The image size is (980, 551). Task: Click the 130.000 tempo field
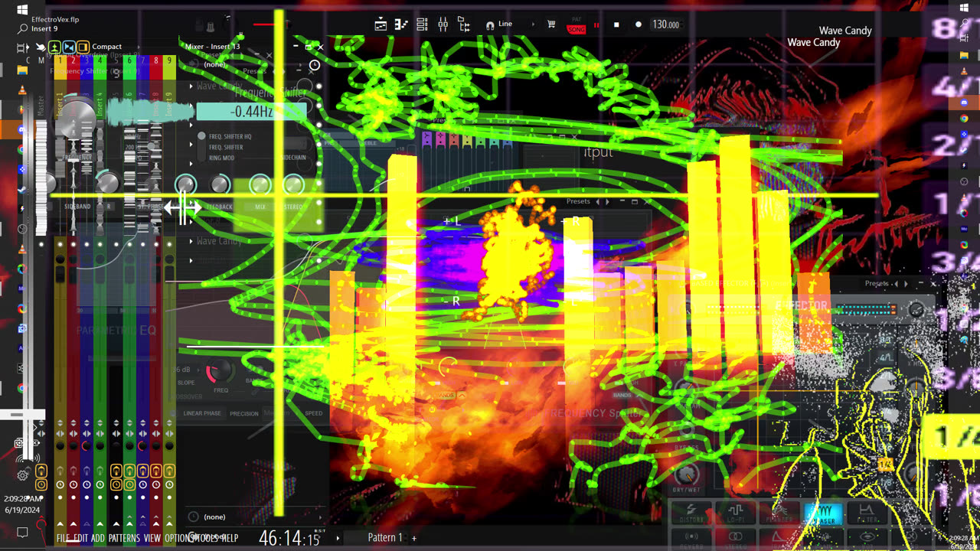pos(665,24)
